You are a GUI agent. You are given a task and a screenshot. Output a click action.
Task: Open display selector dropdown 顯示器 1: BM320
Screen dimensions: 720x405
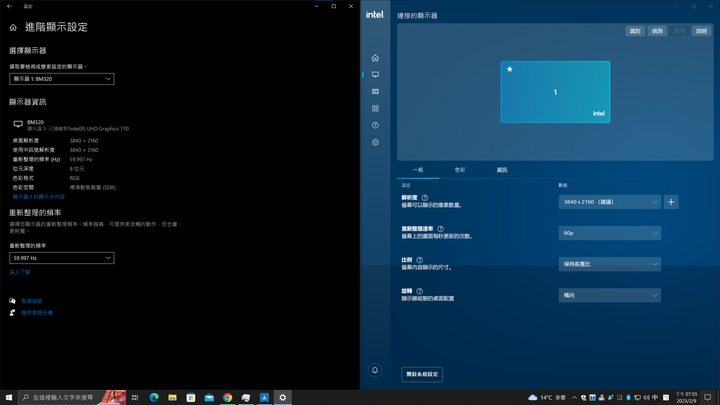62,79
